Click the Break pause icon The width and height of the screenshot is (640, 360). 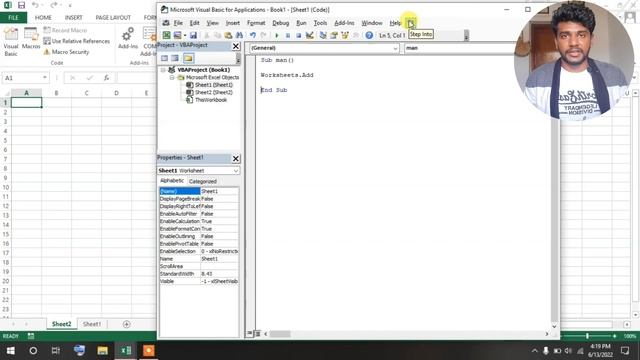click(x=288, y=36)
